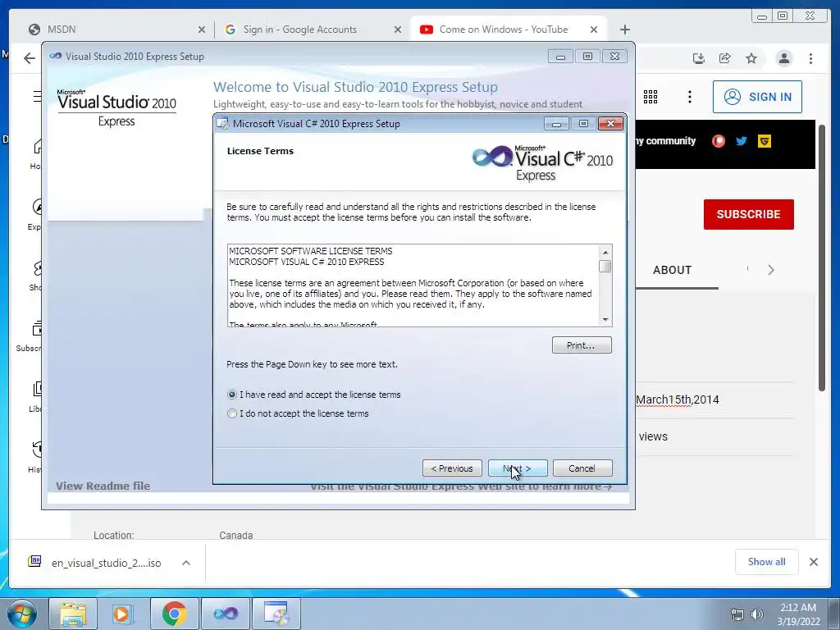The width and height of the screenshot is (840, 630).
Task: Open the Print... dialog for license
Action: click(x=582, y=345)
